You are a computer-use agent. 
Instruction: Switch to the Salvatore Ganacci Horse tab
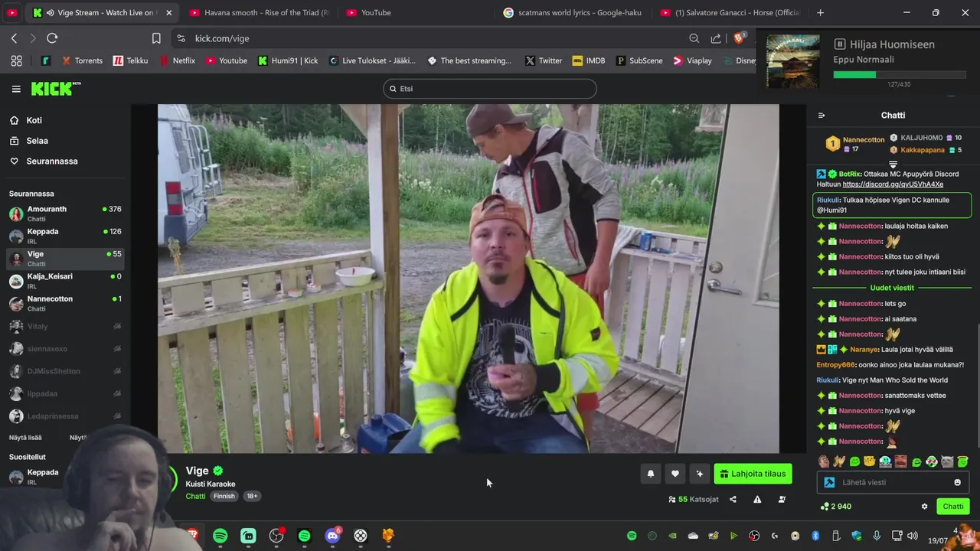[729, 13]
